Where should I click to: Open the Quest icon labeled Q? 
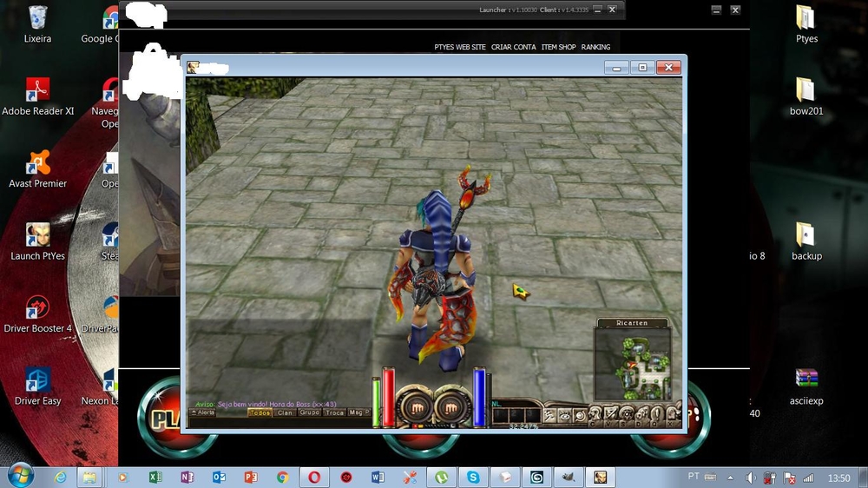[656, 414]
